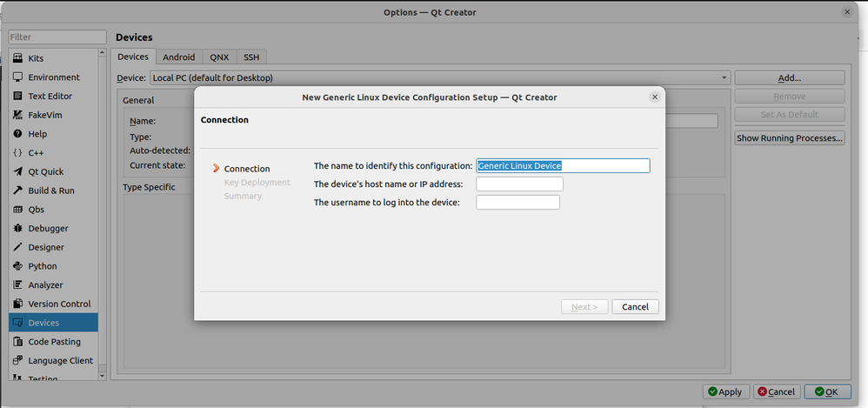
Task: Click the Remove device button
Action: (x=790, y=97)
